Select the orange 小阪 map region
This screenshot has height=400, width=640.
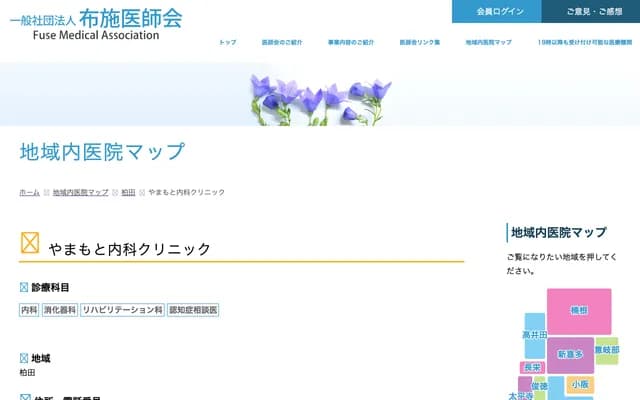(x=580, y=384)
